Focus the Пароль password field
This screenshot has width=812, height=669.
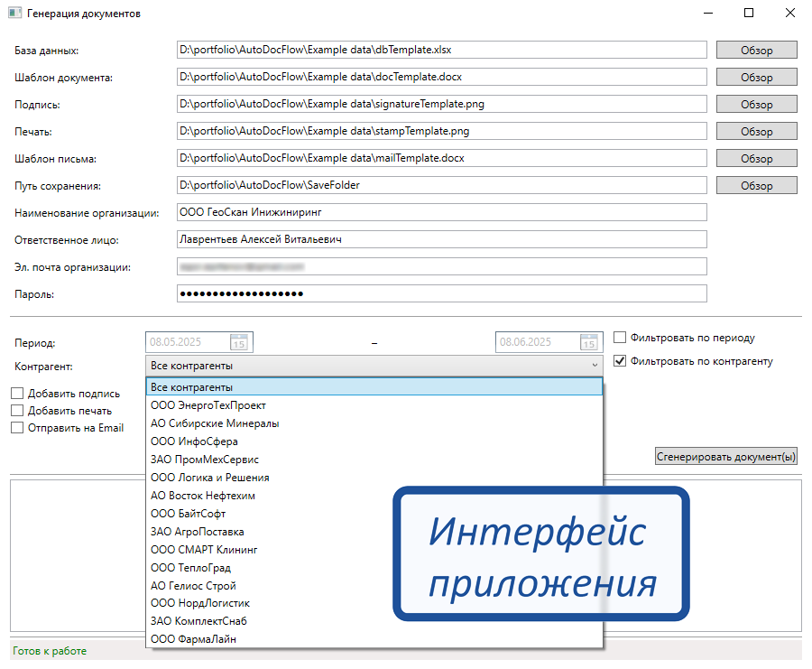tap(442, 293)
